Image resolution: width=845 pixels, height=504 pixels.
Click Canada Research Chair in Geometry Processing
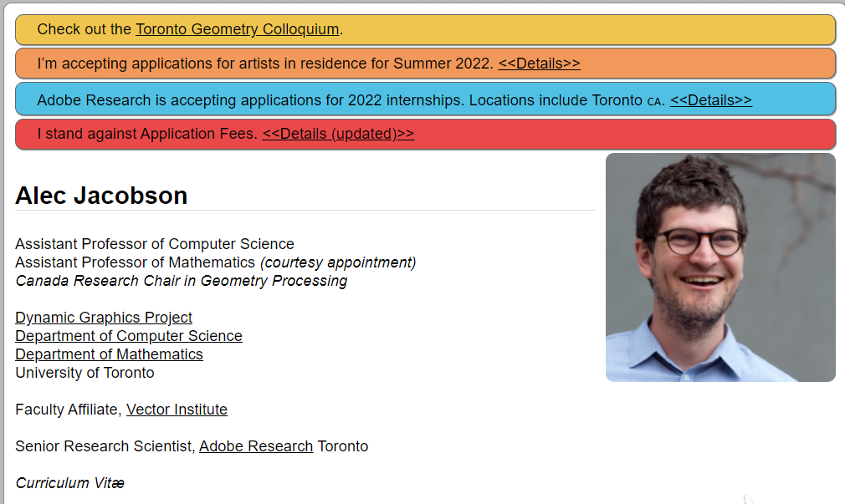pyautogui.click(x=181, y=281)
